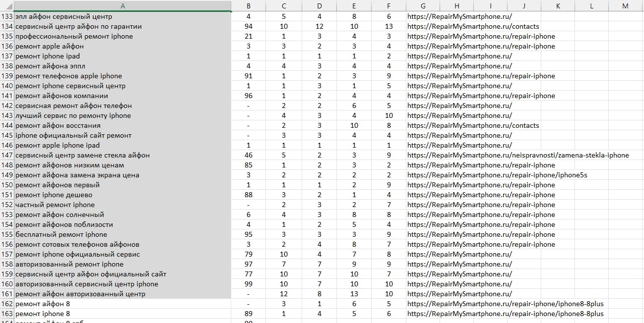Screen dimensions: 644x323
Task: Click cell 'сервисный центр замене стекла айфон'
Action: pos(123,155)
